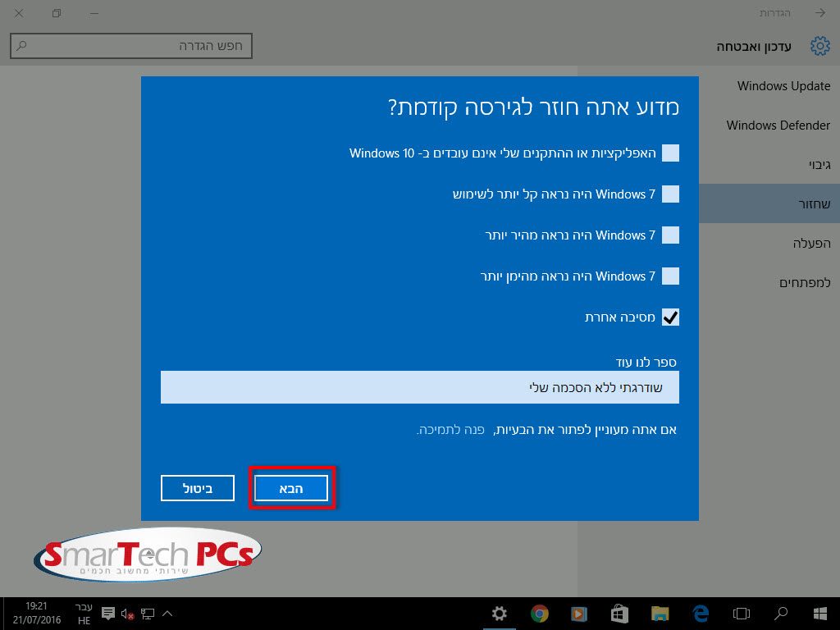Click the back arrow in the title bar

(820, 13)
